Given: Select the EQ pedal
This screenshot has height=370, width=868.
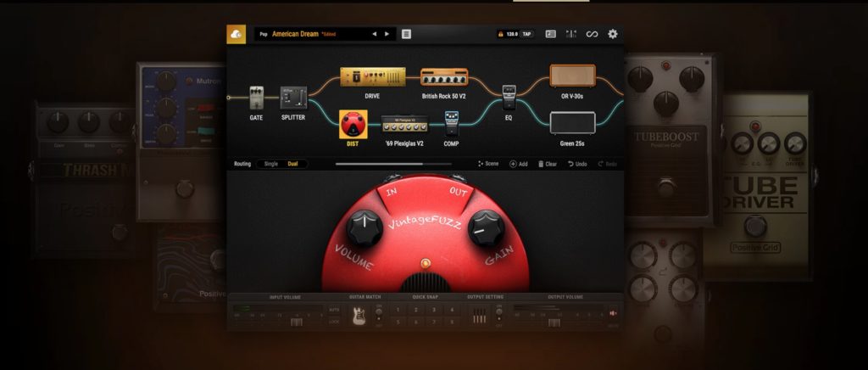Looking at the screenshot, I should (509, 97).
